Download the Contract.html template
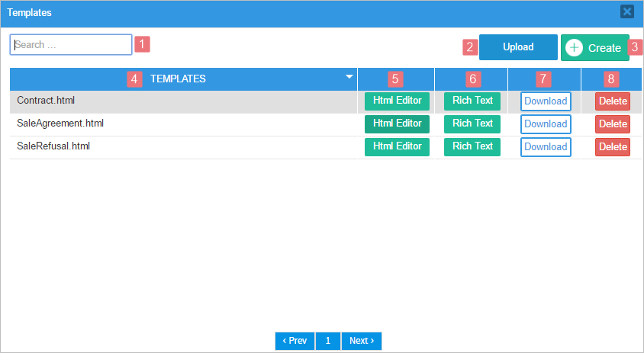The height and width of the screenshot is (353, 644). tap(546, 101)
